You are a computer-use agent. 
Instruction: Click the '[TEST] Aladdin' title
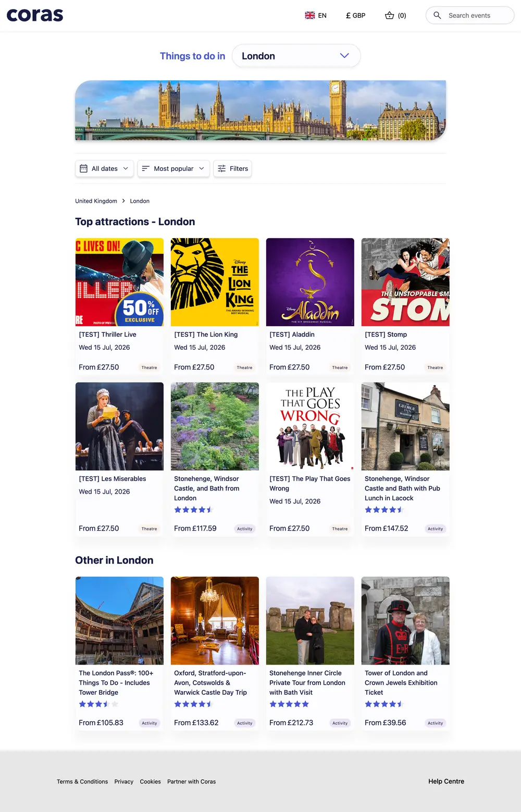point(292,335)
